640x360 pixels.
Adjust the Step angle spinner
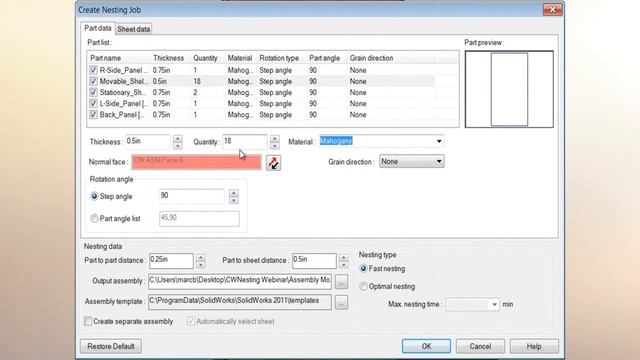(x=233, y=196)
